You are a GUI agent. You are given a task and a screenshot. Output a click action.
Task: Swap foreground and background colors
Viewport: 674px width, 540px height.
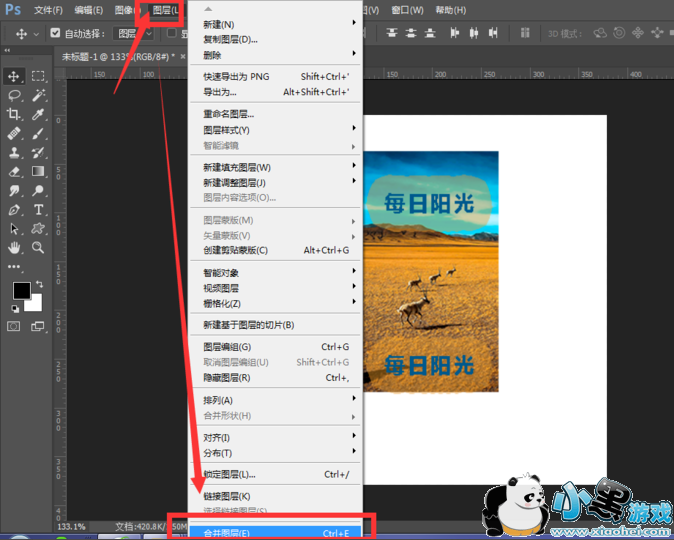pos(38,285)
